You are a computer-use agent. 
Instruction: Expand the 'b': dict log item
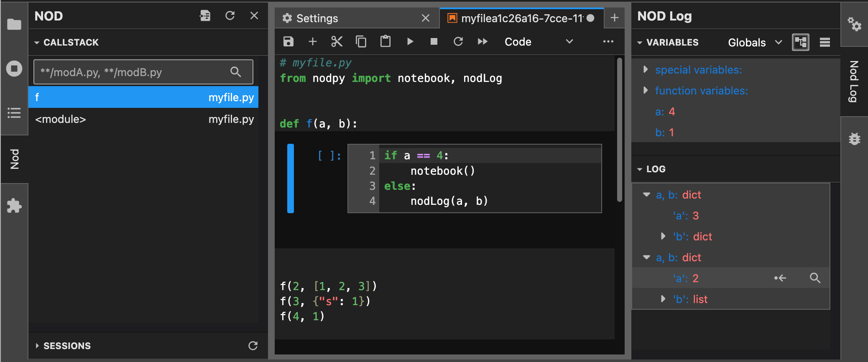(x=663, y=236)
